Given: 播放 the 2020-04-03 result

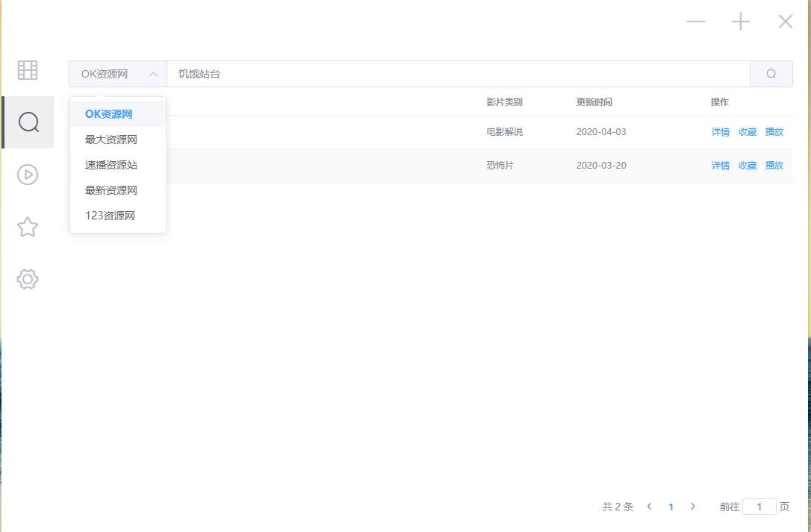Looking at the screenshot, I should (x=774, y=131).
